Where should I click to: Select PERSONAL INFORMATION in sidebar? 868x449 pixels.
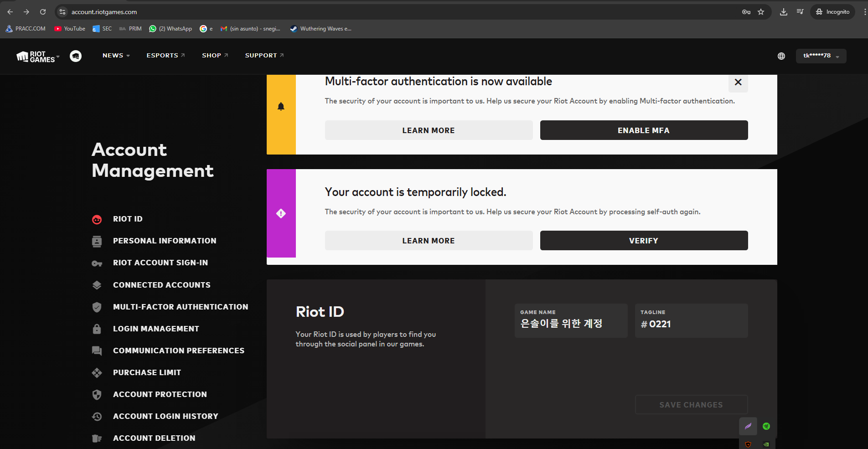pos(165,241)
